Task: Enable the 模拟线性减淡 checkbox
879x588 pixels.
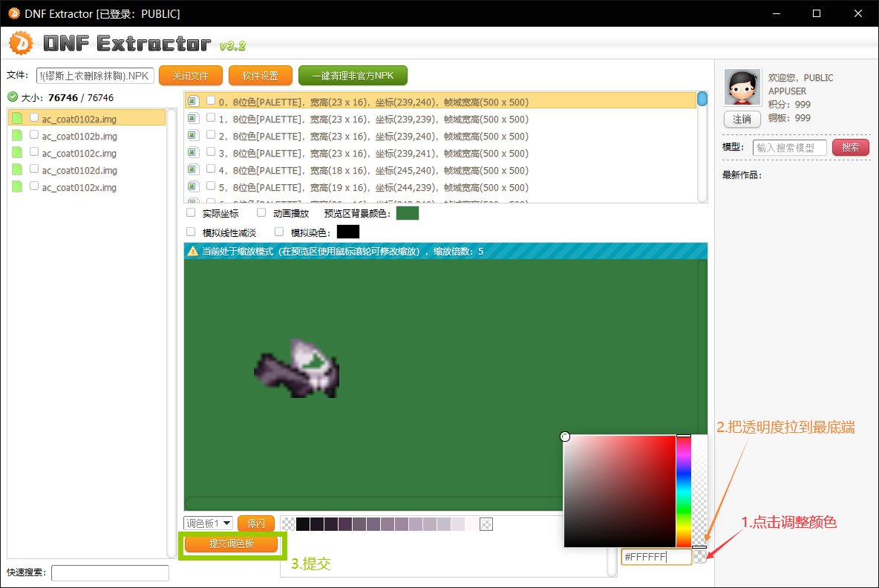Action: coord(191,232)
